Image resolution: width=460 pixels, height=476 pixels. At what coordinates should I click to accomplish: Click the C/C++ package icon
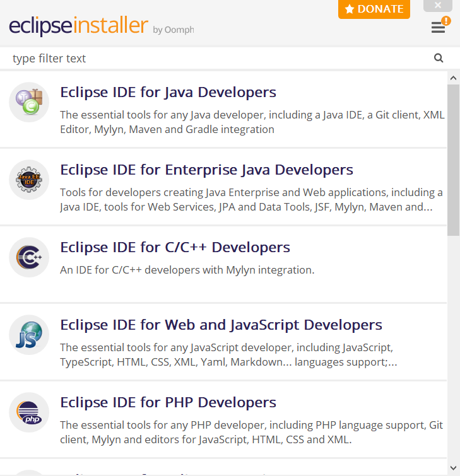pos(29,257)
